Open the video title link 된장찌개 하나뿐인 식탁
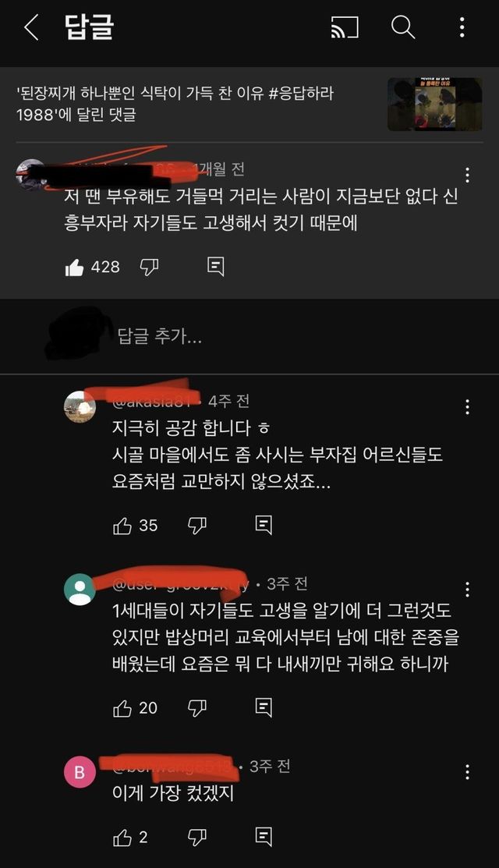Screen dimensions: 499x868 coord(175,104)
